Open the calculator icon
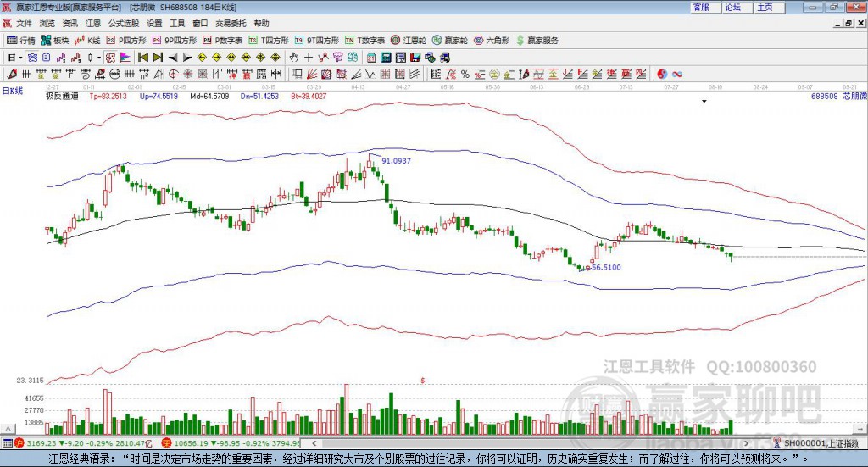Viewport: 868px width, 467px height. (386, 58)
